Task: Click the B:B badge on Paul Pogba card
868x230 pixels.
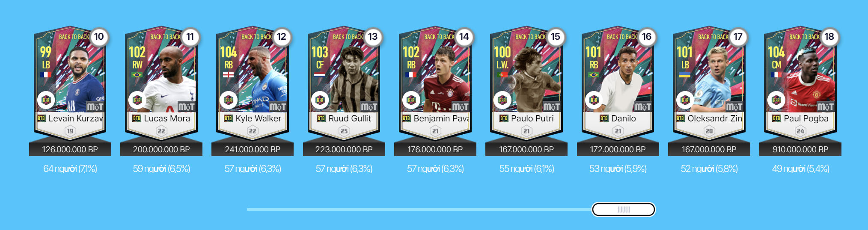Action: click(x=776, y=100)
